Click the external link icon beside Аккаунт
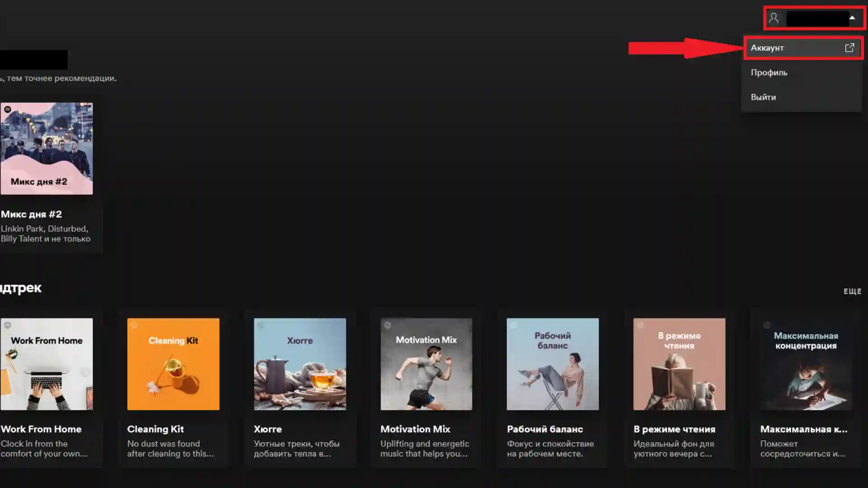 pos(849,47)
